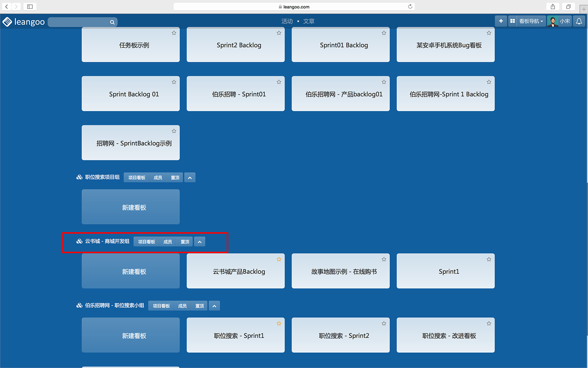Star the Sprint2 Backlog board
This screenshot has height=368, width=588.
pyautogui.click(x=279, y=33)
